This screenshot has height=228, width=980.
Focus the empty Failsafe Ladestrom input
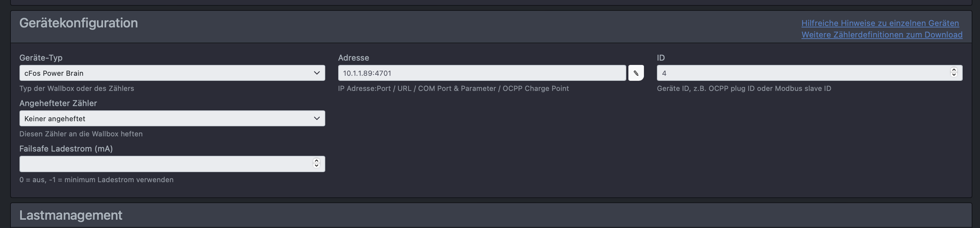coord(172,164)
